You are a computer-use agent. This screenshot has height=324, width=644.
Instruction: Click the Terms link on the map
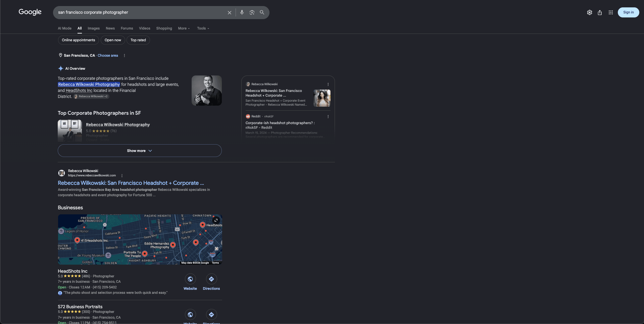215,263
